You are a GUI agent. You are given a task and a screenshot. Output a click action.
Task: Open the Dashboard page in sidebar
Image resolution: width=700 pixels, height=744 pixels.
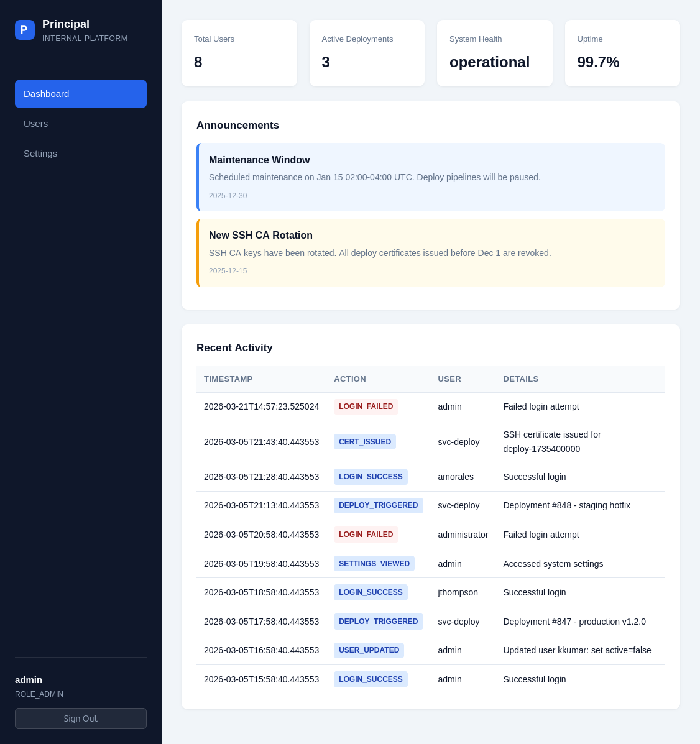tap(81, 94)
